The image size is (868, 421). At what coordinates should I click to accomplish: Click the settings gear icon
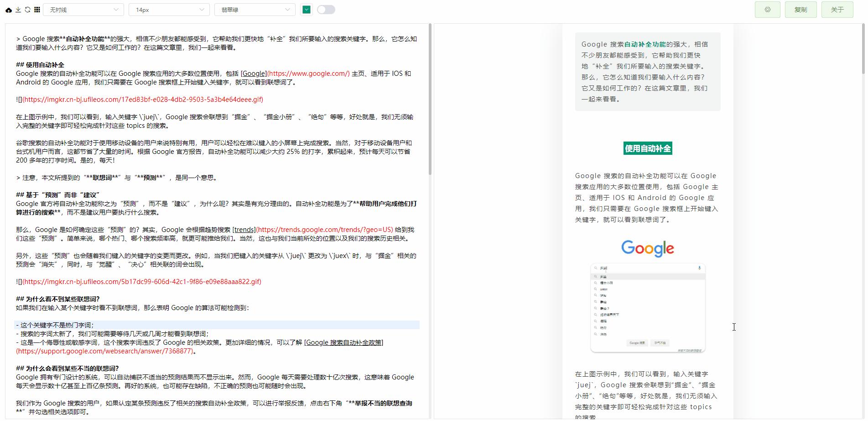768,9
